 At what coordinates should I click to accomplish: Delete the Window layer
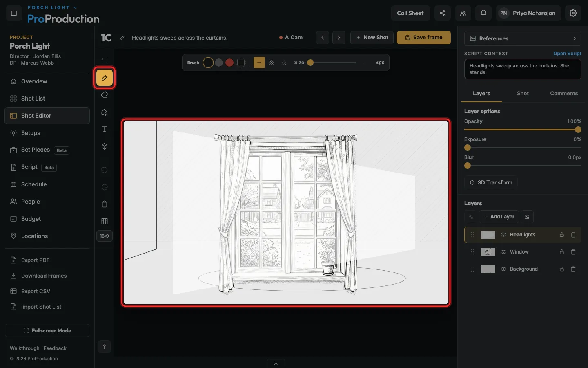pos(573,252)
